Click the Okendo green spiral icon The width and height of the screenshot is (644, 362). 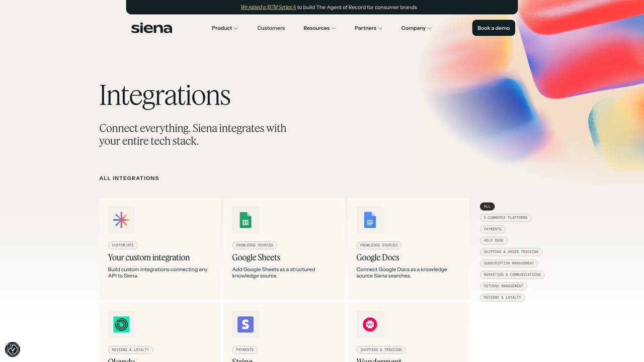tap(121, 324)
